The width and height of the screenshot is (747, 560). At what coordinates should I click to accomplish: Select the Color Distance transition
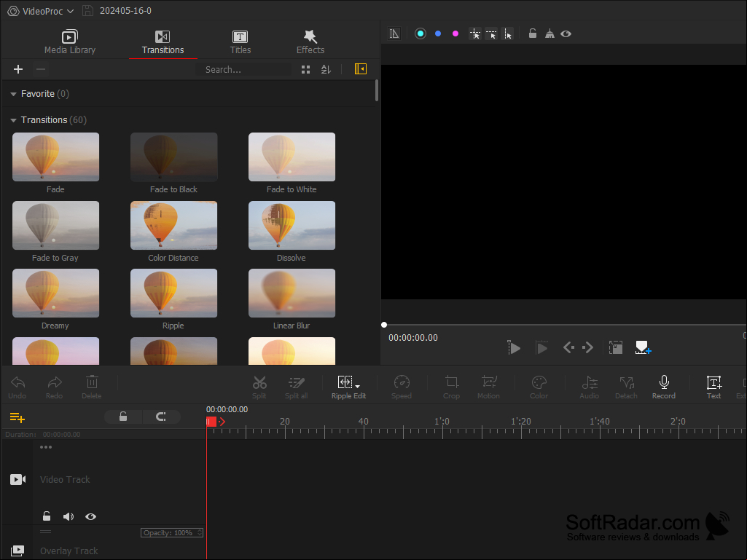coord(174,225)
